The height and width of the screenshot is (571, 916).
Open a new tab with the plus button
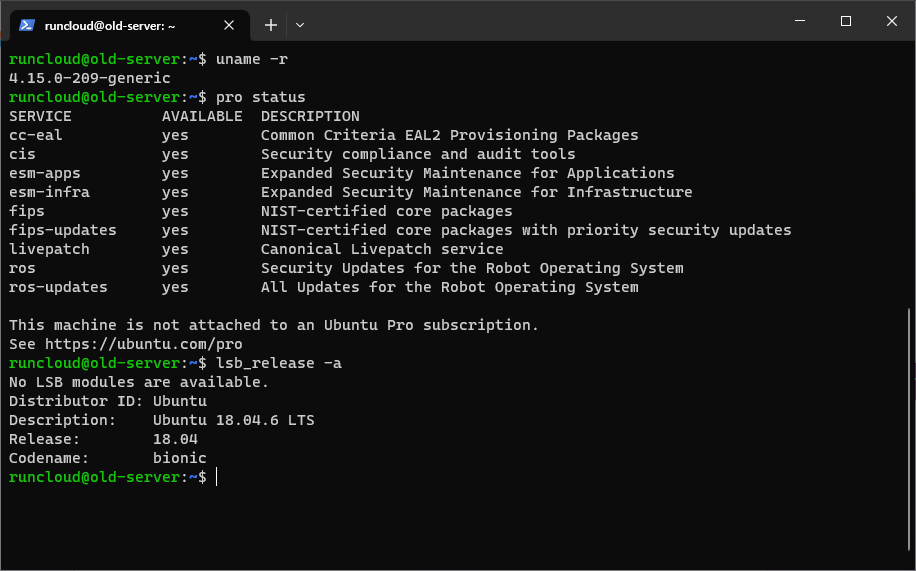pyautogui.click(x=270, y=25)
